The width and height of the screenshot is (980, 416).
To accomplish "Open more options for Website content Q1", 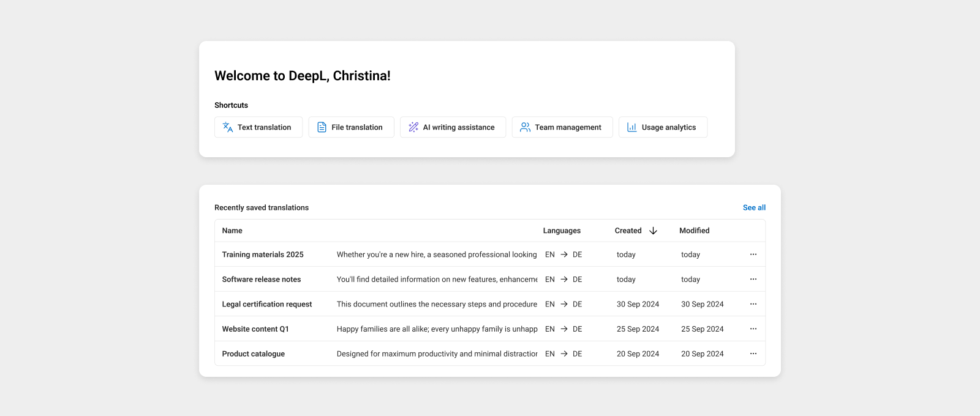I will (753, 329).
